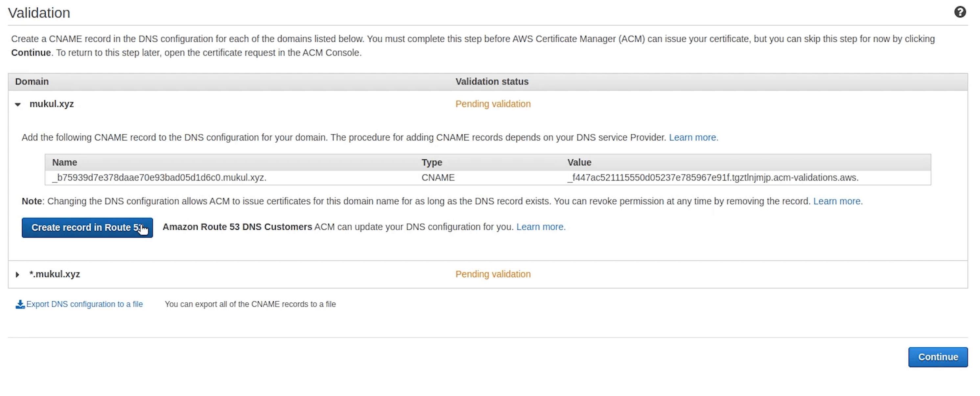Click the mukul.xyz domain name row label
The width and height of the screenshot is (980, 396).
(51, 104)
